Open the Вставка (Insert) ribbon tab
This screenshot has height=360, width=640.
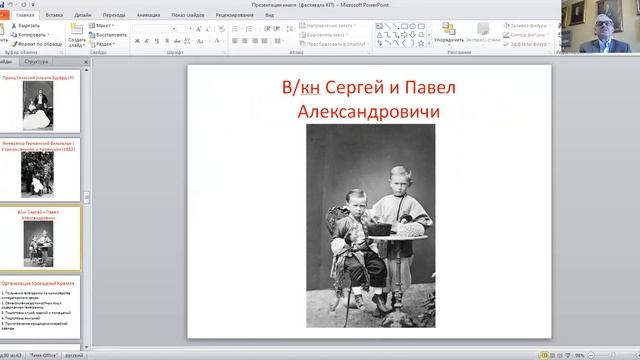tap(54, 15)
